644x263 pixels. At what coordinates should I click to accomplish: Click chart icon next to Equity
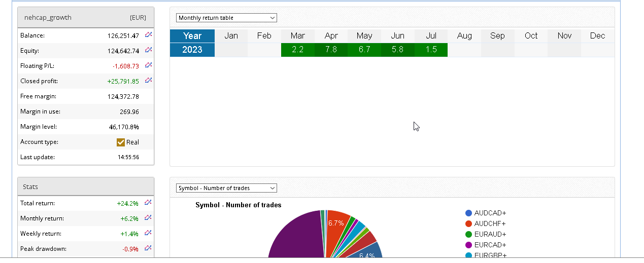148,50
